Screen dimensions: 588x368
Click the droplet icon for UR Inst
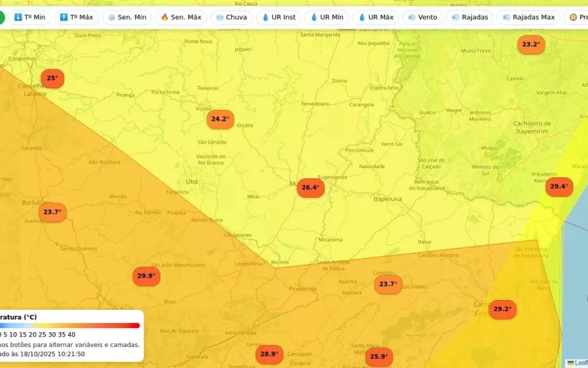click(265, 17)
